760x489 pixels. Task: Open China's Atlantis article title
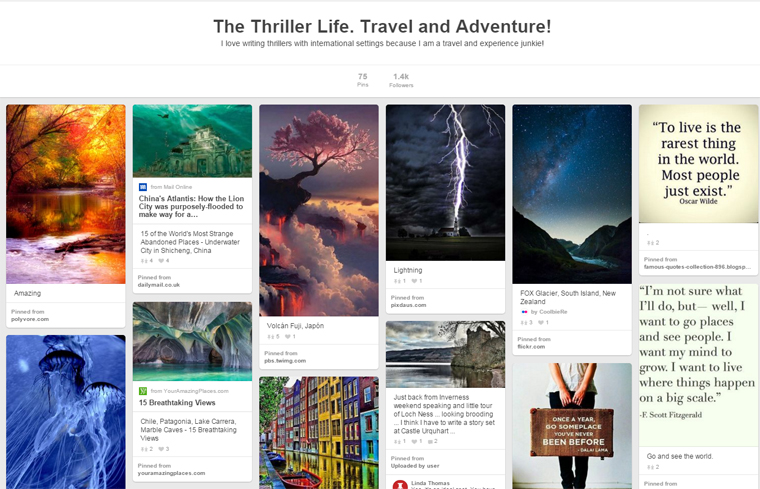(191, 206)
